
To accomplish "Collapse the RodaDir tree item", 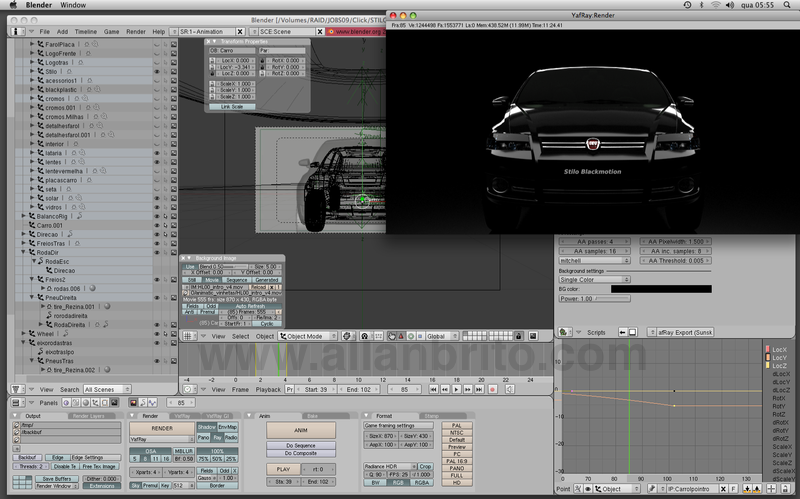I will [x=23, y=252].
